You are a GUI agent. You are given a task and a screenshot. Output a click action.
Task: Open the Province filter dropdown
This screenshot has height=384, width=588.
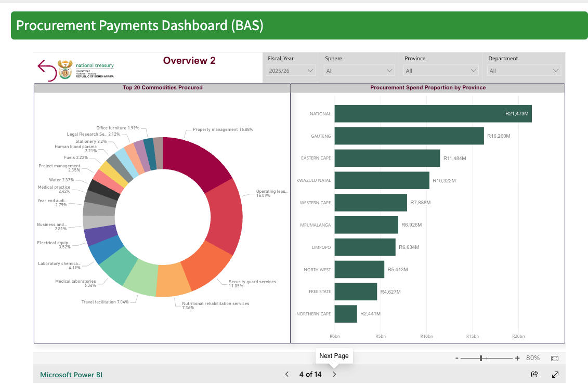(x=441, y=71)
